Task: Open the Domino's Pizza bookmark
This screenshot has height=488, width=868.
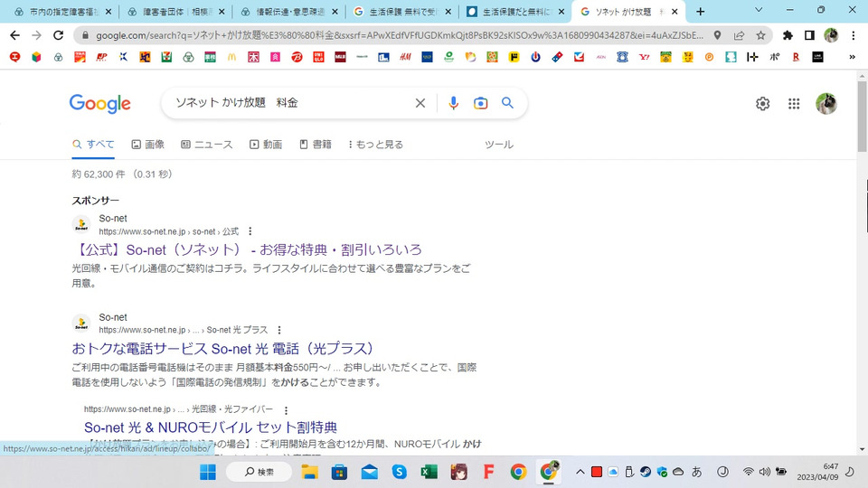Action: pyautogui.click(x=558, y=57)
